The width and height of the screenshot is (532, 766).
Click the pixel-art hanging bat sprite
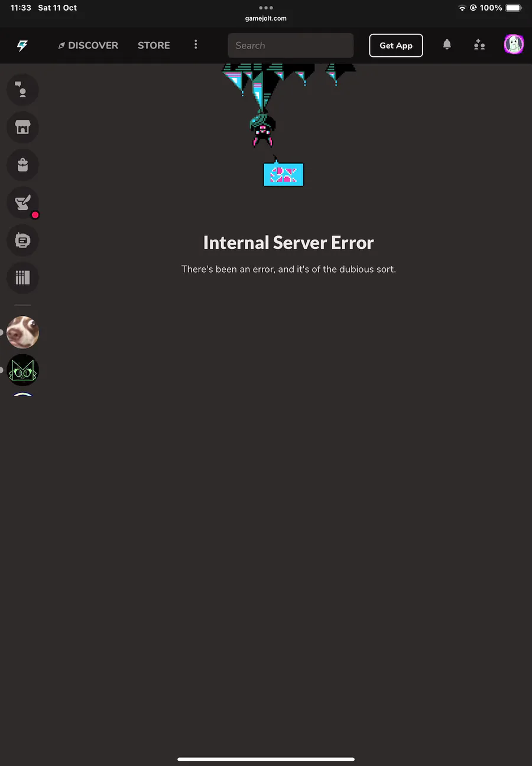click(x=261, y=127)
